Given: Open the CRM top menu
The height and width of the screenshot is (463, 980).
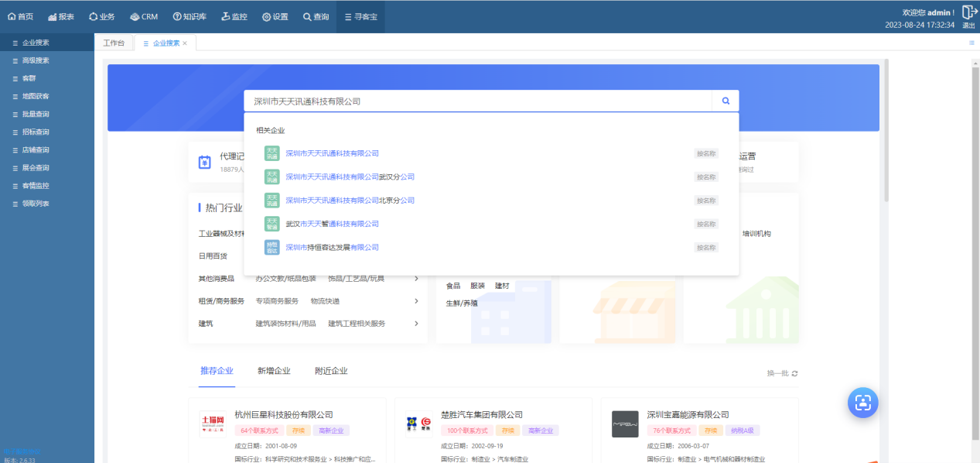Looking at the screenshot, I should (143, 16).
